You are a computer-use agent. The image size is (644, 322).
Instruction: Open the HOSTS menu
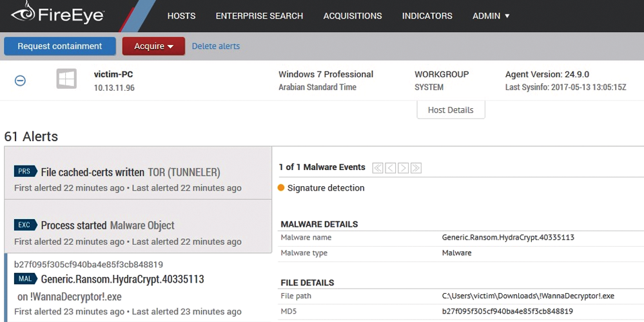(181, 16)
